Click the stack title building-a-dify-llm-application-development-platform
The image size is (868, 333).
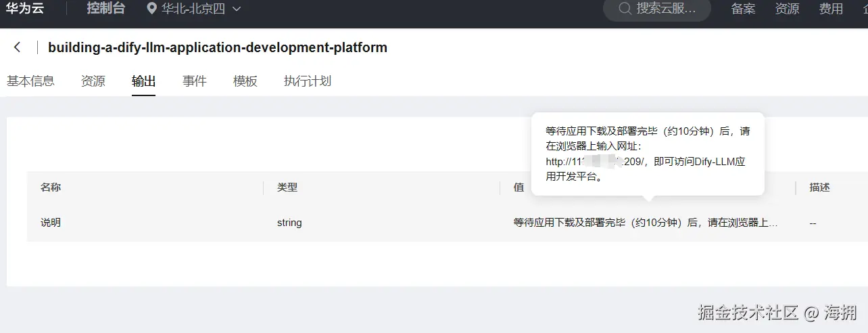point(218,47)
